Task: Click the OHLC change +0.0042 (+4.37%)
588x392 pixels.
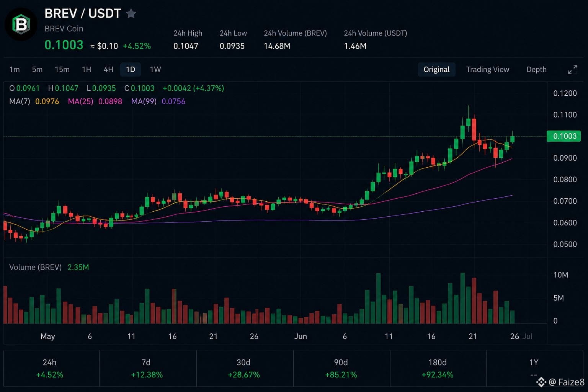Action: tap(193, 88)
